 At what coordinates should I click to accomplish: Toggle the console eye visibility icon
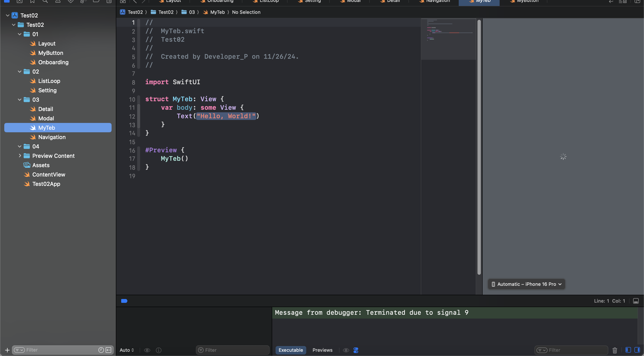(346, 350)
